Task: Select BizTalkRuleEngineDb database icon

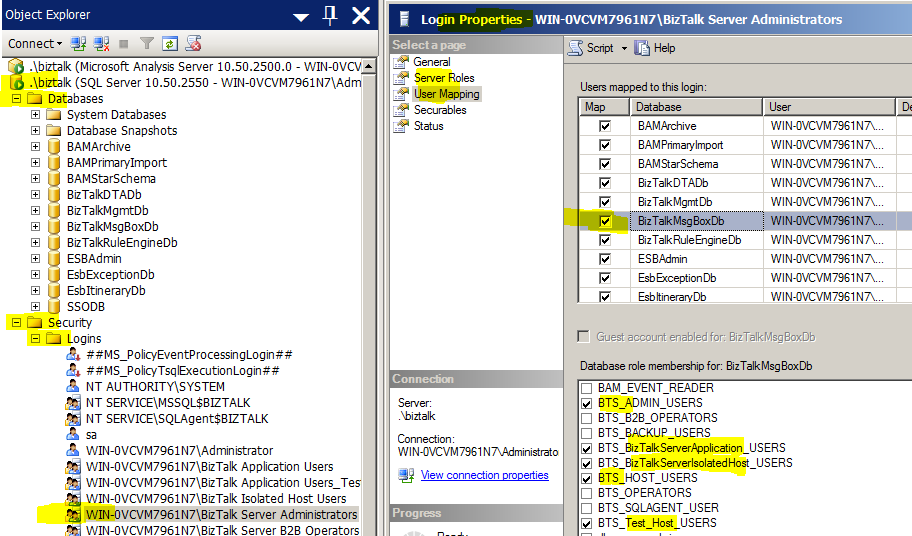Action: 54,242
